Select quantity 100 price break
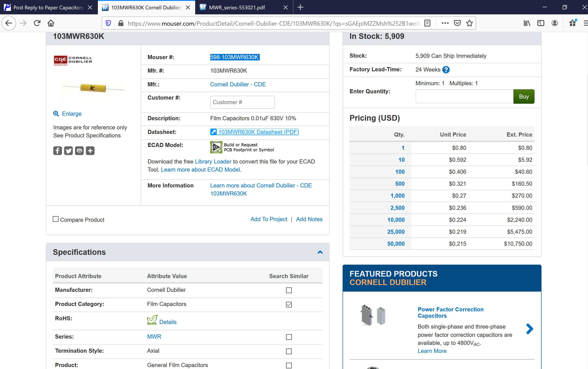 (x=400, y=172)
